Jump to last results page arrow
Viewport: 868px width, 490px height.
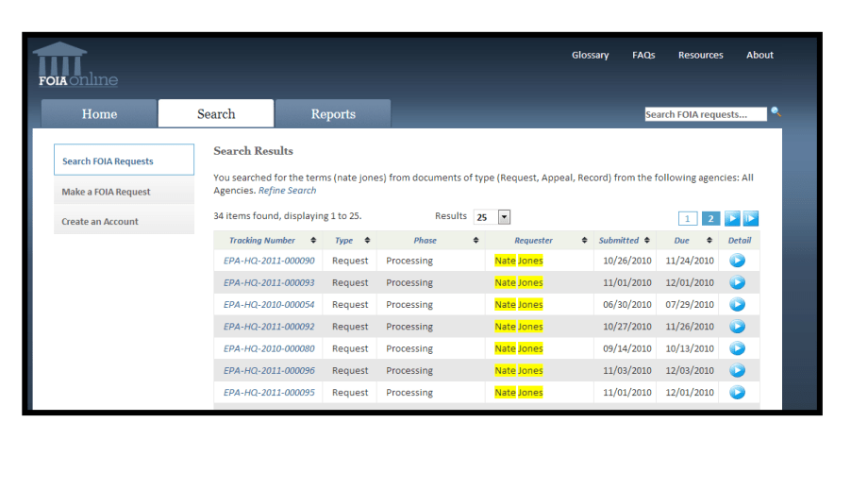[751, 219]
